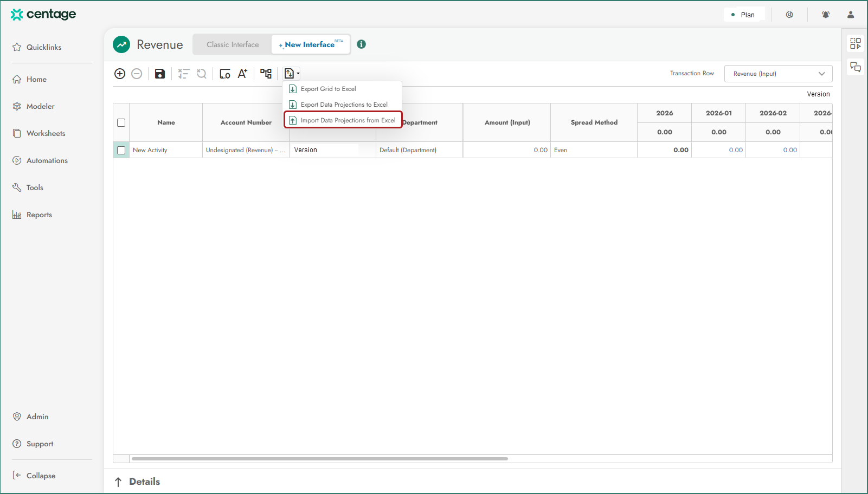Click the Plan button

point(744,15)
